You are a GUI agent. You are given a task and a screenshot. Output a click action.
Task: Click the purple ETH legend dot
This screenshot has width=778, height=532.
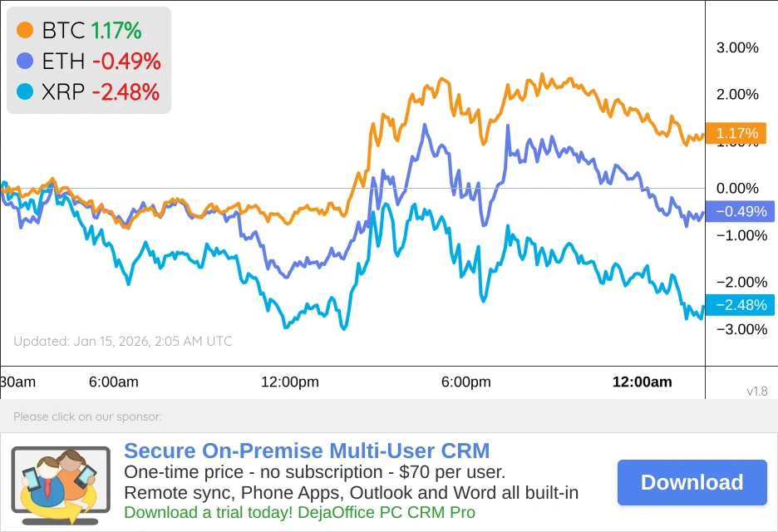point(26,61)
